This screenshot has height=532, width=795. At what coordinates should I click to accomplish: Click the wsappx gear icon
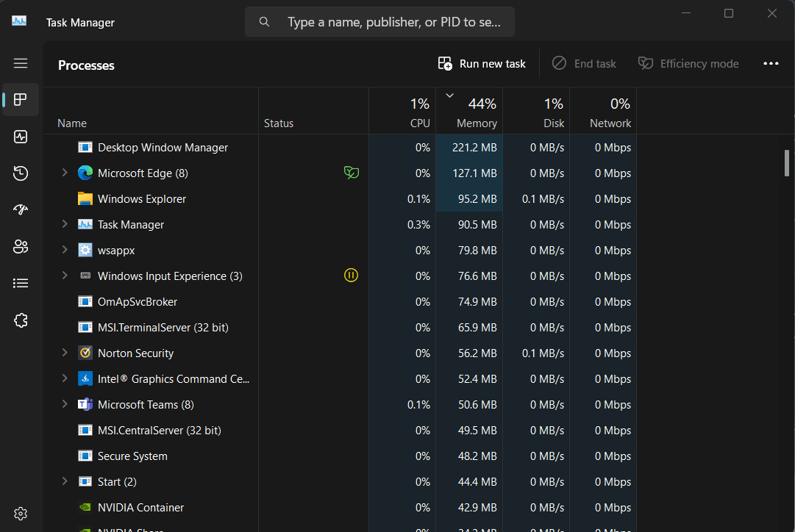click(85, 250)
